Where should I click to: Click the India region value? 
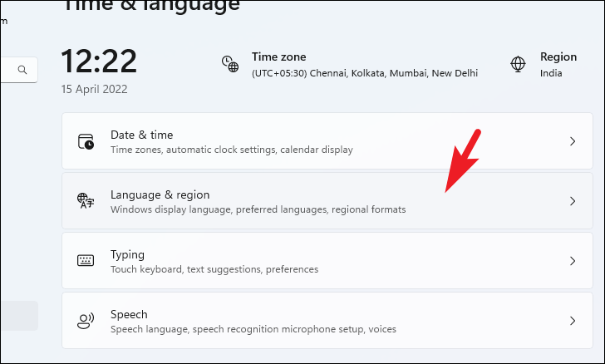(x=551, y=73)
